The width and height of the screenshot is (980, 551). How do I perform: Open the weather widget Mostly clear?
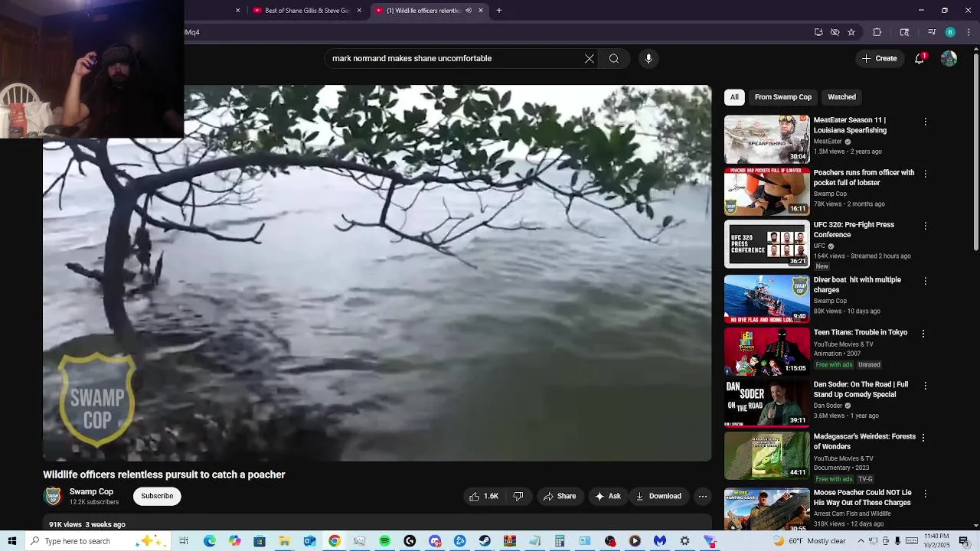click(x=808, y=541)
